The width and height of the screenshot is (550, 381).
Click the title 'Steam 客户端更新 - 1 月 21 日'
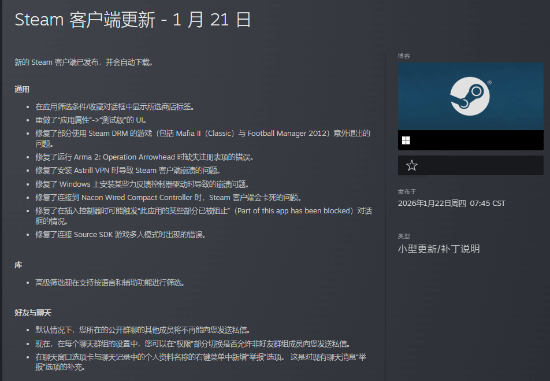pyautogui.click(x=133, y=19)
